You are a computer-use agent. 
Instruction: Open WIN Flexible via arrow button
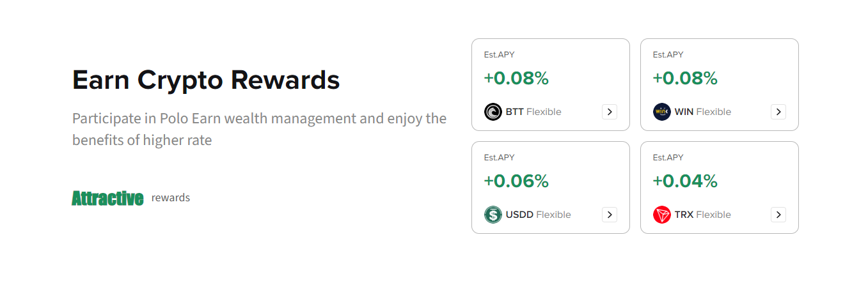tap(778, 112)
